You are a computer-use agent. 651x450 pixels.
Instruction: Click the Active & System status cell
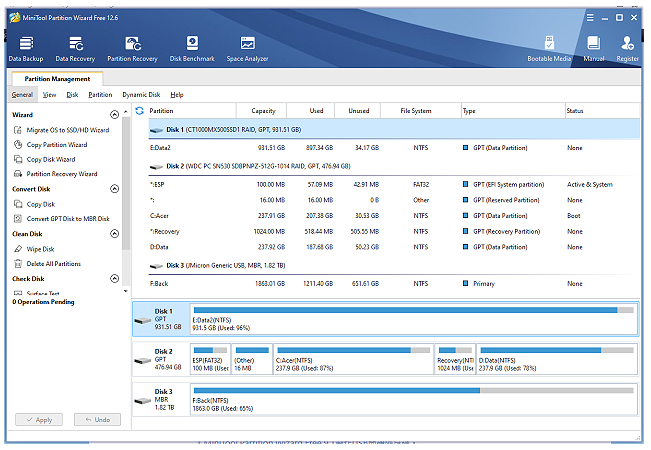(590, 184)
